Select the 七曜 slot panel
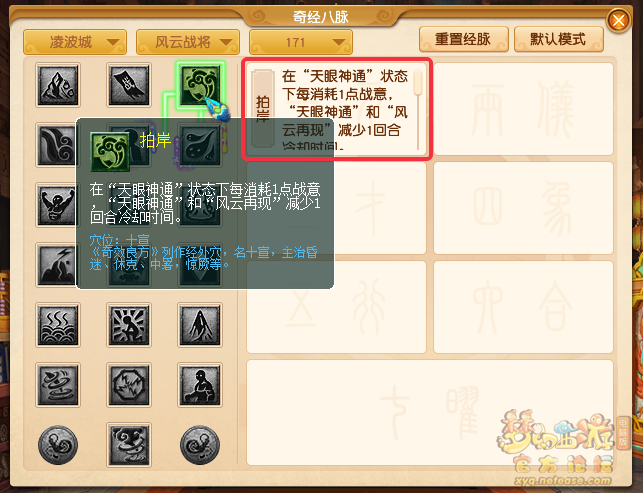Image resolution: width=643 pixels, height=493 pixels. pyautogui.click(x=430, y=413)
